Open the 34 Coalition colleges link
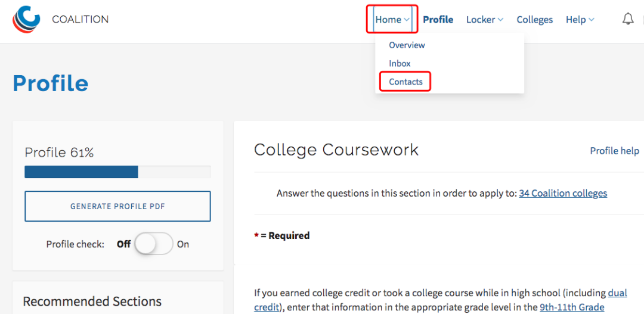 point(563,193)
